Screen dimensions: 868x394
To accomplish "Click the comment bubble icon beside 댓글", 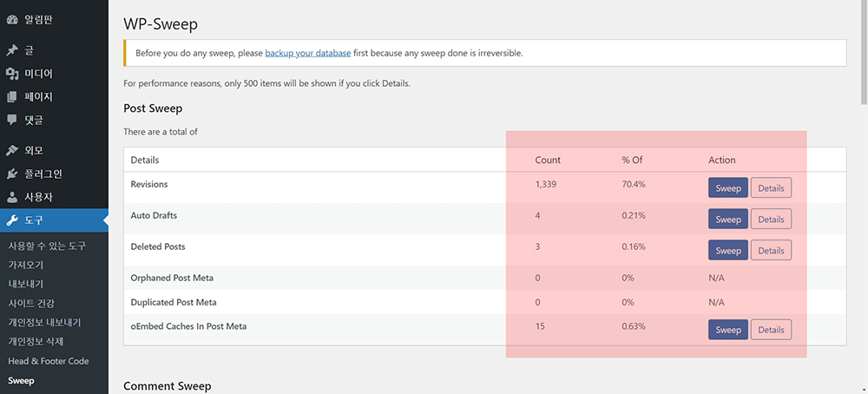I will [x=12, y=120].
